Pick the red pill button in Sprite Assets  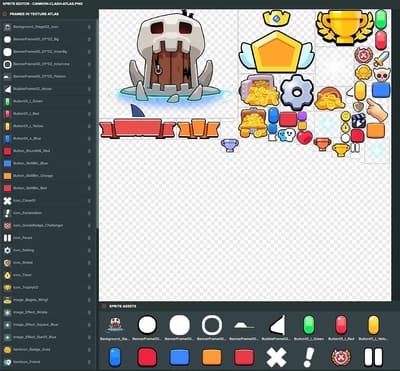pos(341,325)
